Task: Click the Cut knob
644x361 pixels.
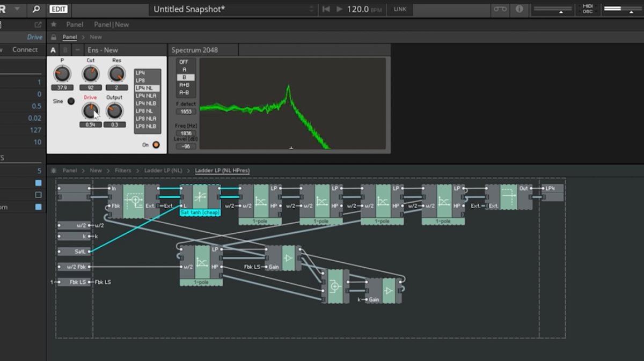Action: point(90,73)
